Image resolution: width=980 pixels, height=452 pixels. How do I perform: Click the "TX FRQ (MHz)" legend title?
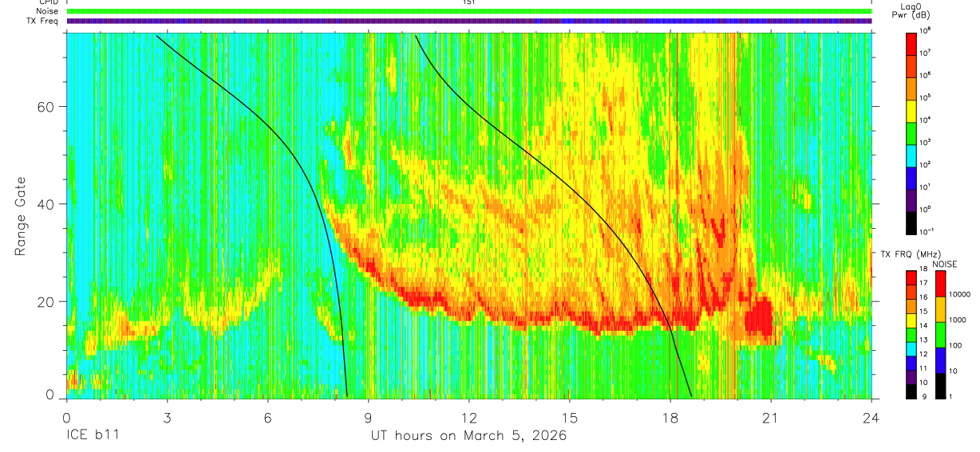pos(909,254)
